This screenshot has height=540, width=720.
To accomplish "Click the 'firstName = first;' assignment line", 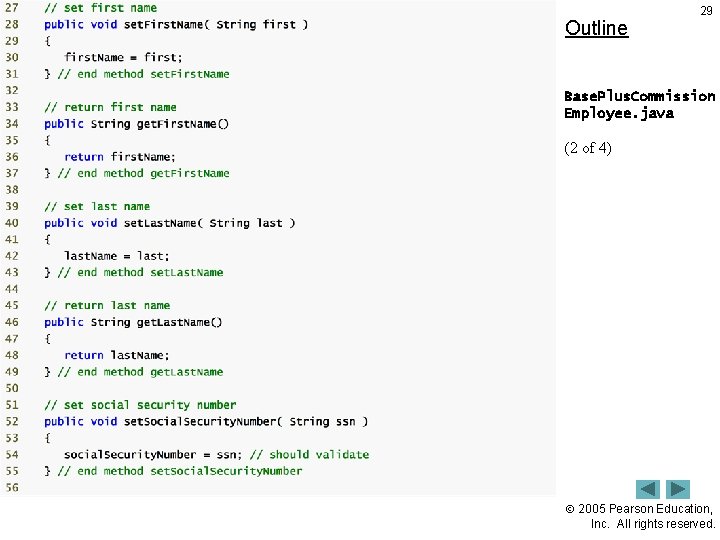I will point(123,57).
